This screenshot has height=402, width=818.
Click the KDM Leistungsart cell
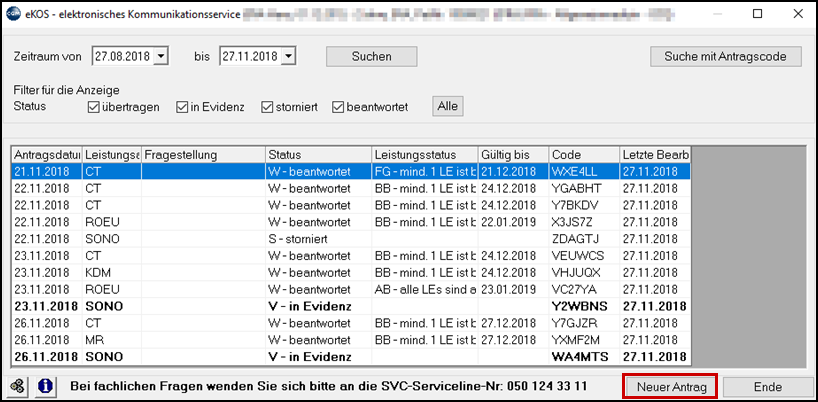pyautogui.click(x=112, y=272)
